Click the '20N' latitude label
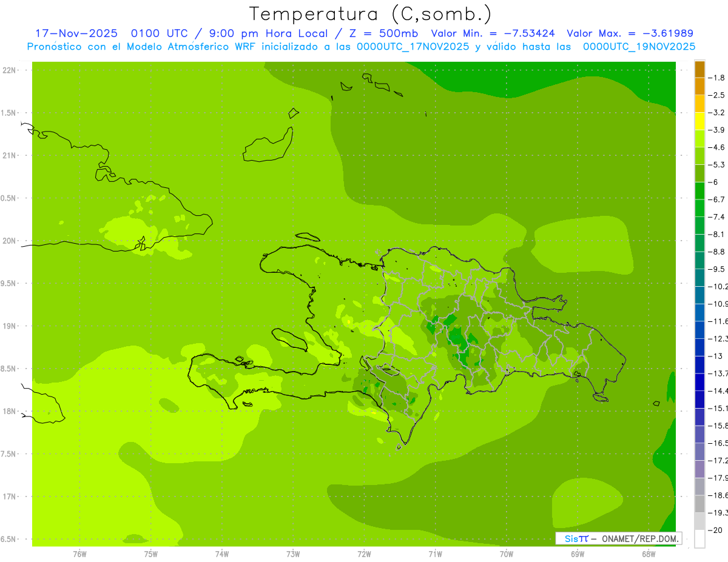Screen dimensions: 728x562 click(x=9, y=241)
